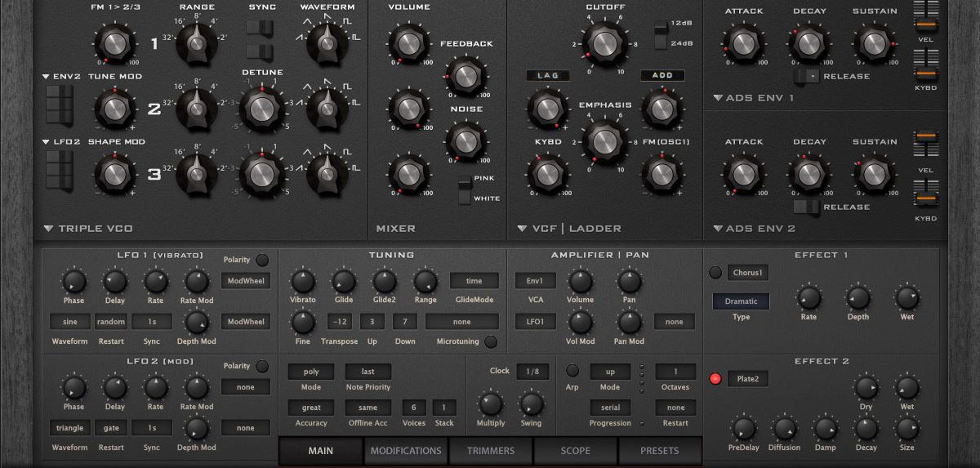This screenshot has width=980, height=468.
Task: Click the Tuning Vibrato knob
Action: (x=303, y=282)
